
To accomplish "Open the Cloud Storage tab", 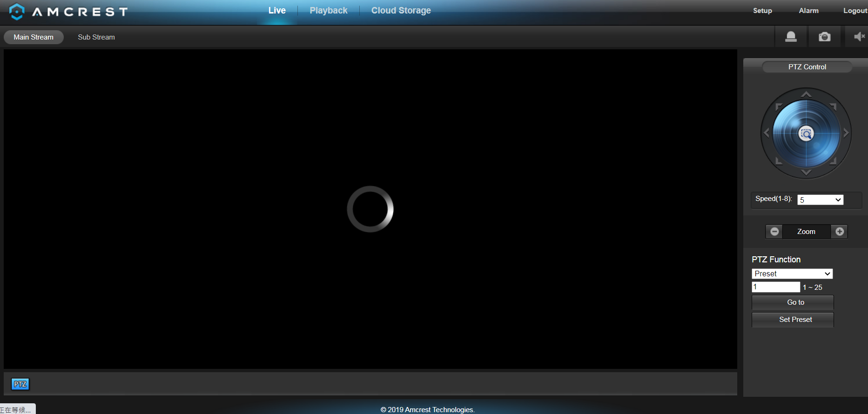I will [x=401, y=10].
